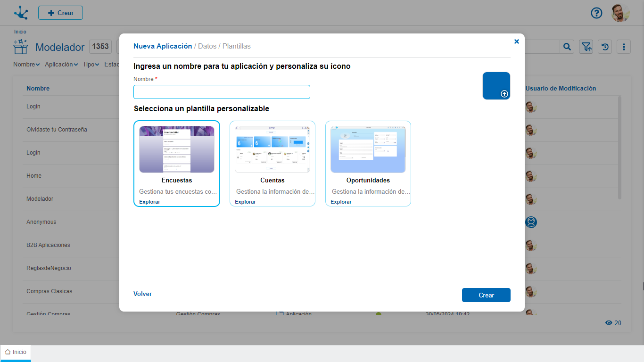Open the filter icon next to search
The width and height of the screenshot is (644, 362).
[x=586, y=47]
